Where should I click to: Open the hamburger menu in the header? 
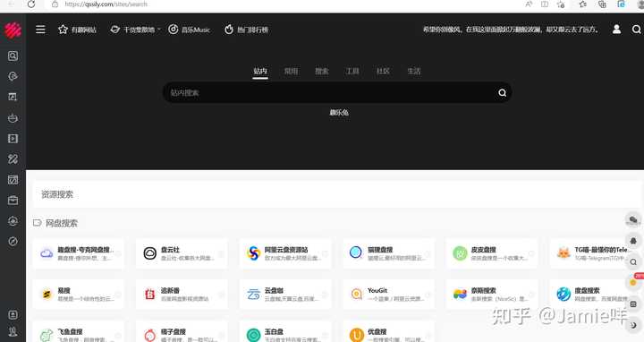(40, 30)
